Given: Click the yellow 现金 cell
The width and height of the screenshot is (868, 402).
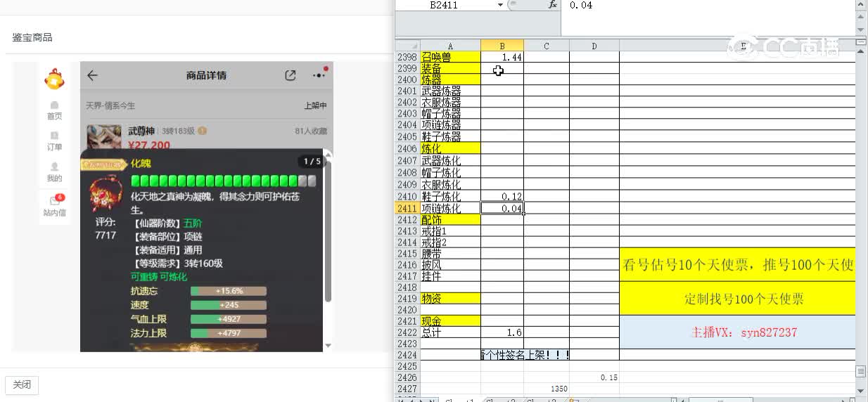Looking at the screenshot, I should pyautogui.click(x=450, y=321).
